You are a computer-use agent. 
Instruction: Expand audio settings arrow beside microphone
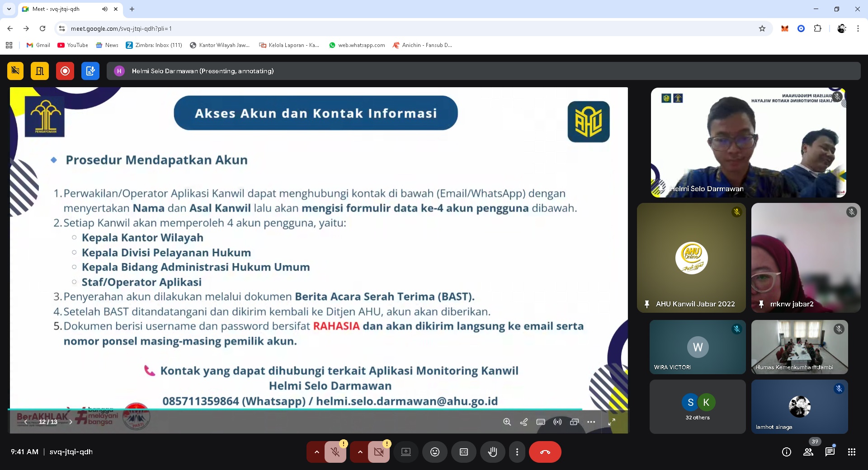(316, 452)
